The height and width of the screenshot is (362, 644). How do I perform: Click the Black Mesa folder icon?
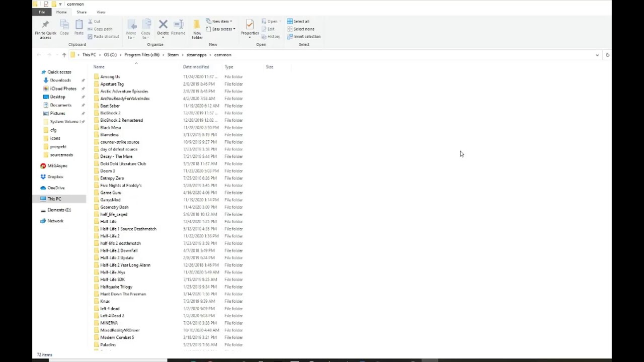pos(97,128)
